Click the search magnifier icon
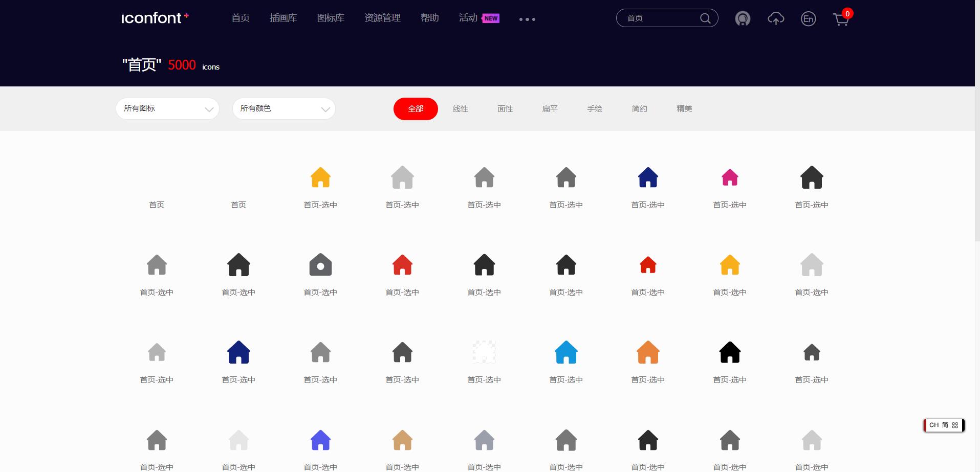This screenshot has width=980, height=472. (705, 18)
